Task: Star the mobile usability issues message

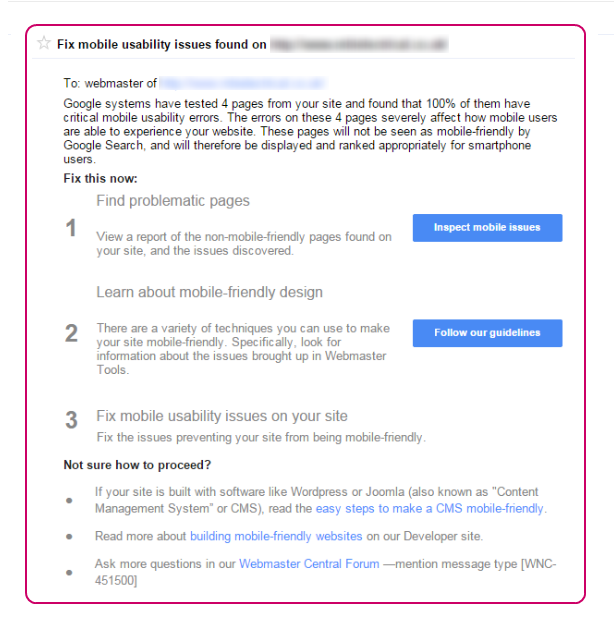Action: [x=44, y=43]
